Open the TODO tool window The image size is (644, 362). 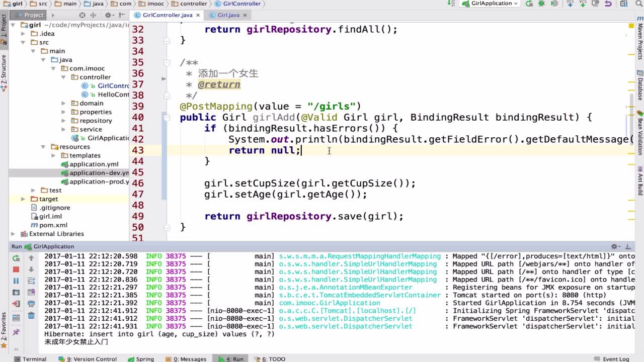(270, 358)
